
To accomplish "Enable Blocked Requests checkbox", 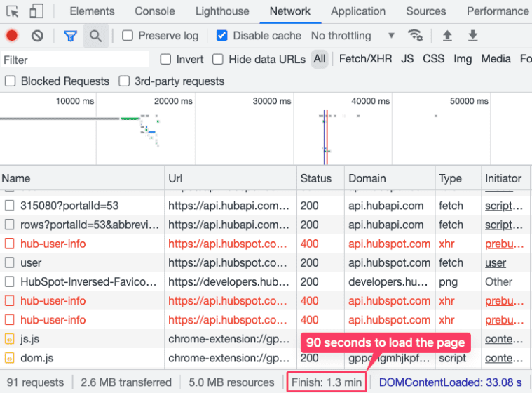I will (11, 81).
